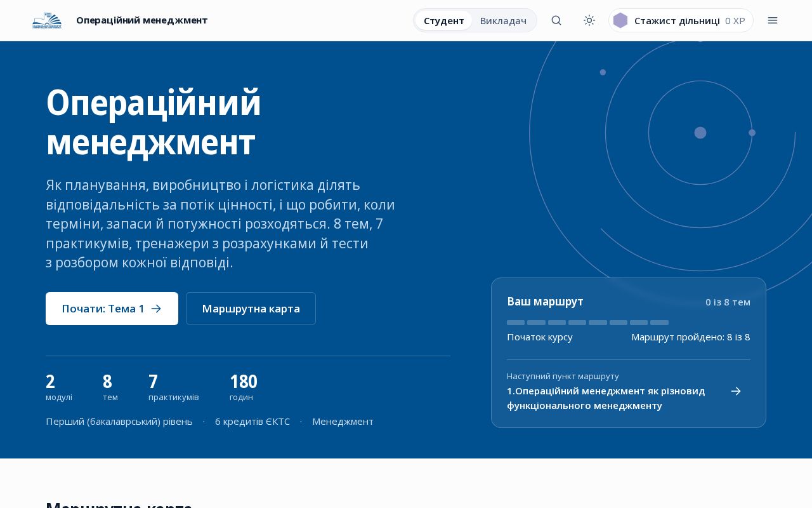Image resolution: width=812 pixels, height=508 pixels.
Task: Click the Менеджмент field label
Action: coord(343,422)
